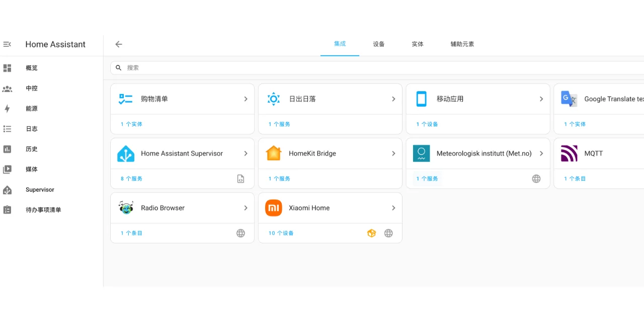Click the custom integration box icon on Xiaomi Home
The image size is (644, 322).
[x=371, y=233]
